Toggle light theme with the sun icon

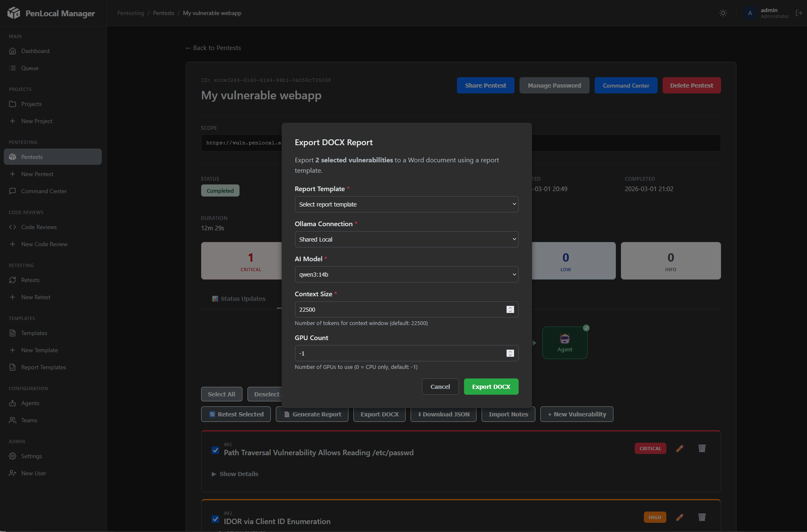(723, 13)
